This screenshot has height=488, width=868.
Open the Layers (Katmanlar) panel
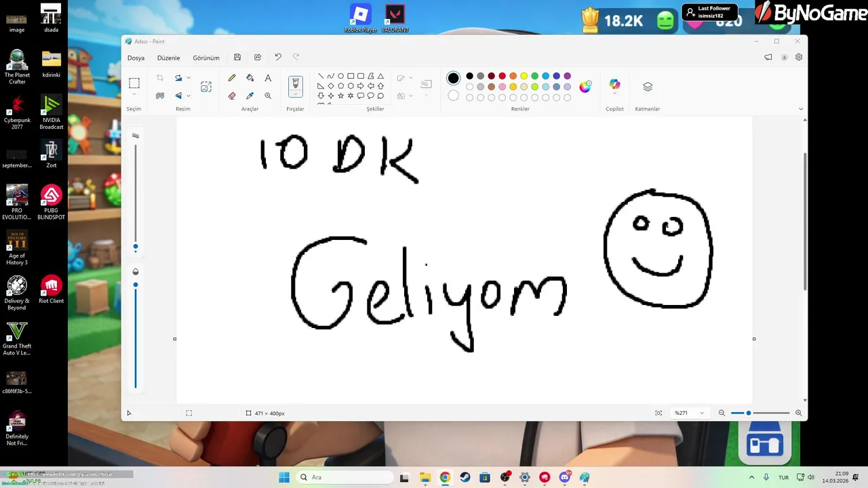tap(648, 87)
